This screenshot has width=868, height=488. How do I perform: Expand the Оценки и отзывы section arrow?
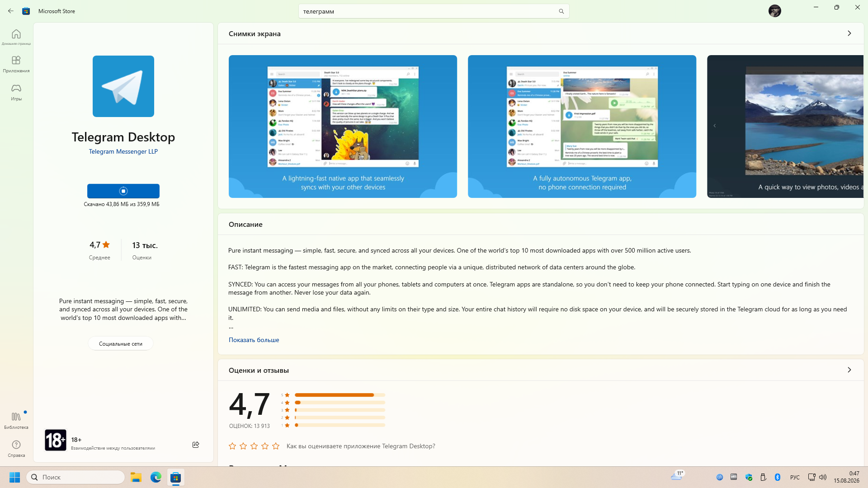tap(849, 370)
